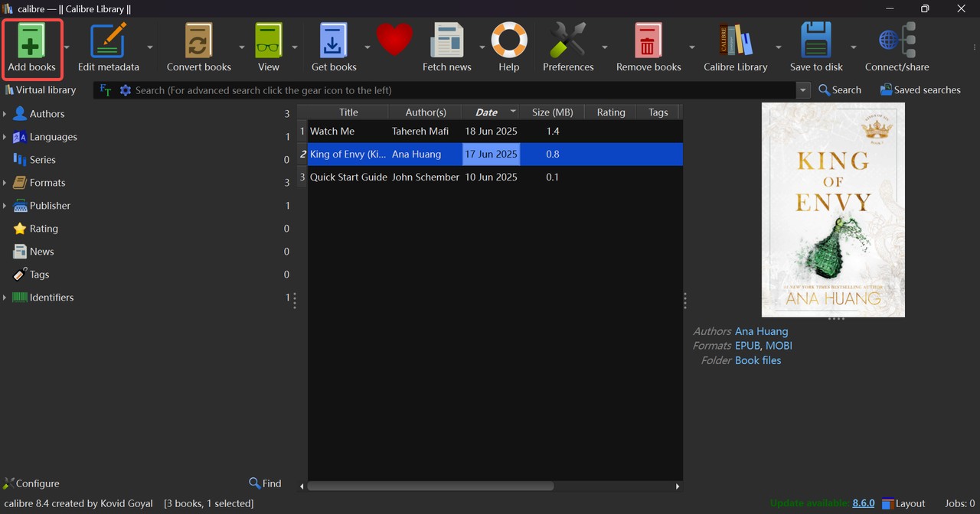Select Watch Me book title cell

click(348, 132)
